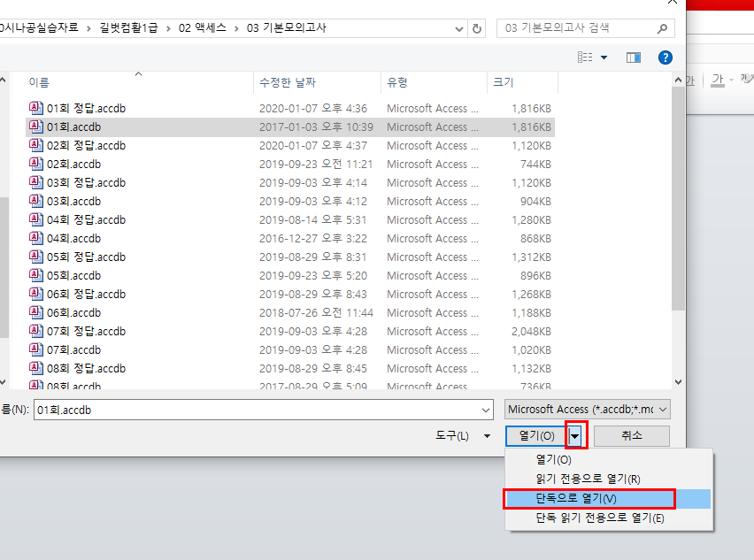The width and height of the screenshot is (754, 560).
Task: Choose 단독으로 열기(V) from the menu
Action: pyautogui.click(x=589, y=499)
